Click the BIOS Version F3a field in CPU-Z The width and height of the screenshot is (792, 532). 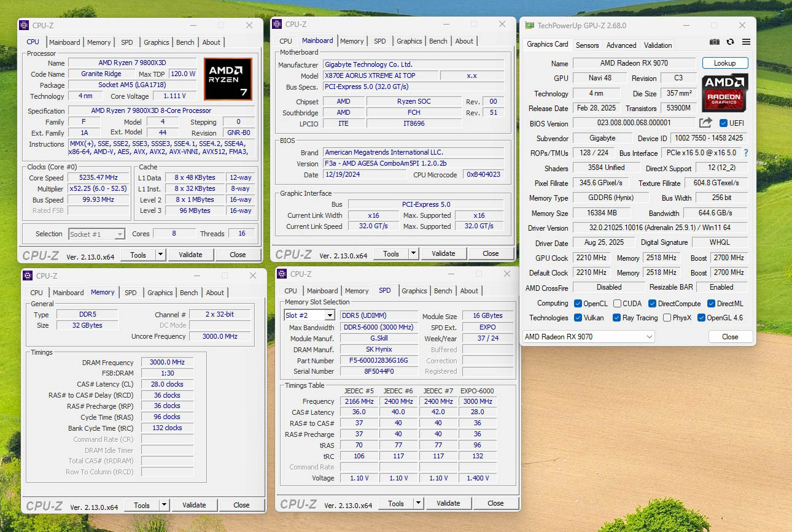[x=413, y=164]
